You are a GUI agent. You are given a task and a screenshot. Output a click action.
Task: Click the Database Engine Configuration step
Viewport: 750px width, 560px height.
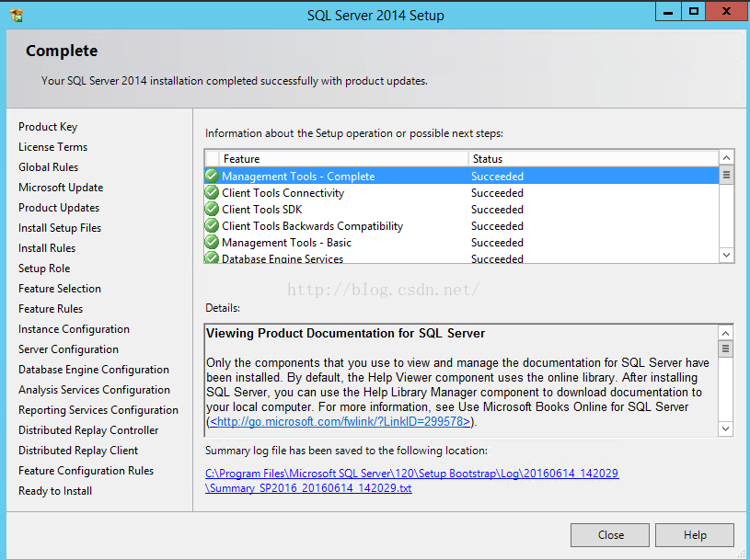[94, 370]
